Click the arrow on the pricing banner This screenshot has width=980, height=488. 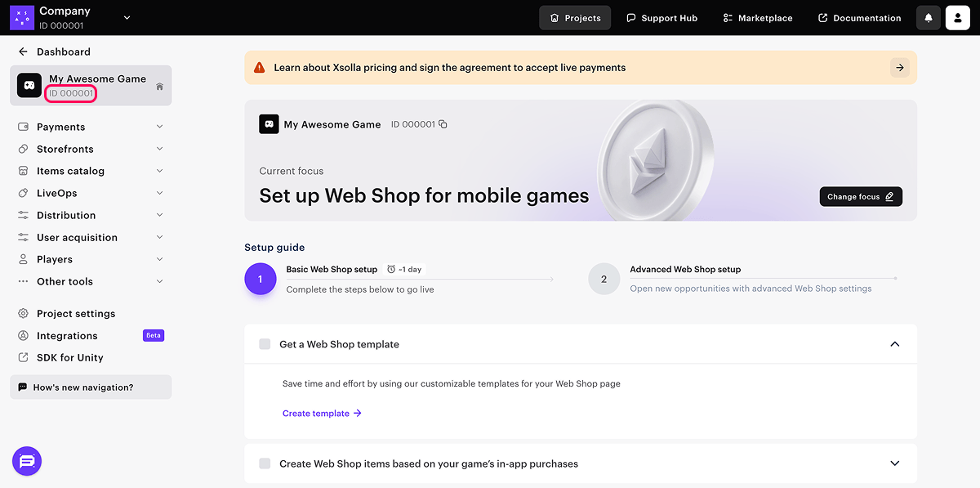coord(899,68)
